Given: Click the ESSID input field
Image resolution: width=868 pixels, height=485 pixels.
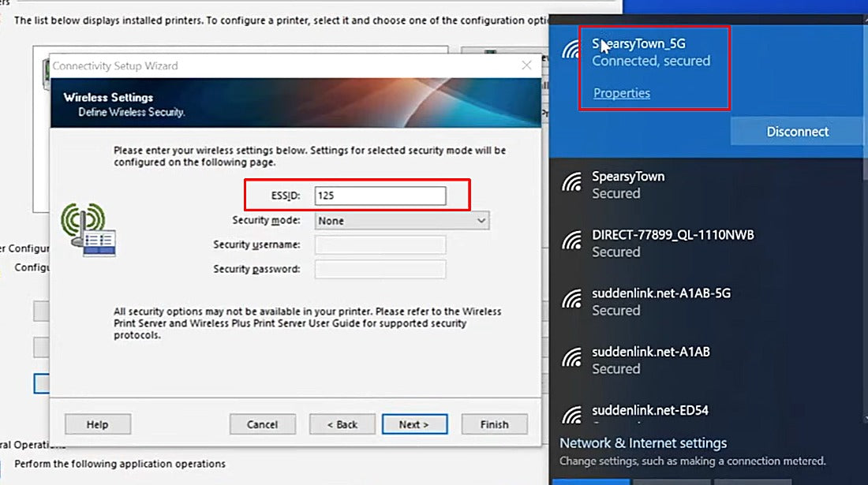Looking at the screenshot, I should click(380, 196).
